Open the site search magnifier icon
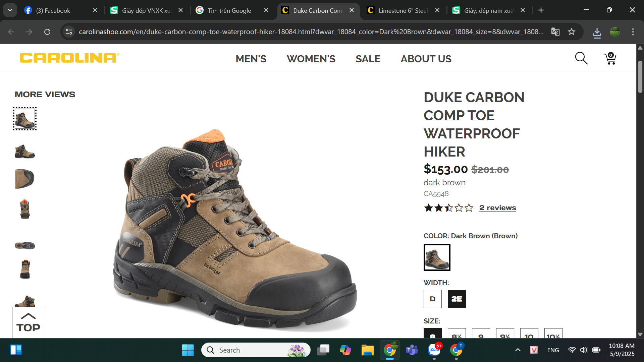644x362 pixels. click(x=581, y=58)
